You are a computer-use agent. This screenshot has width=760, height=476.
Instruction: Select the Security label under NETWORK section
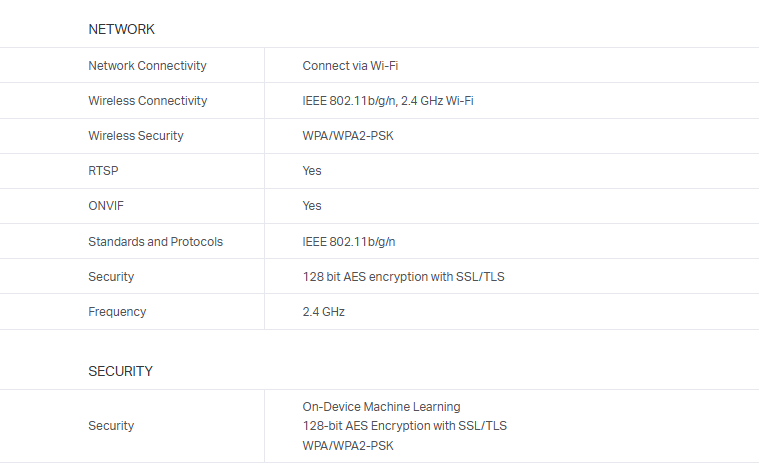click(111, 277)
